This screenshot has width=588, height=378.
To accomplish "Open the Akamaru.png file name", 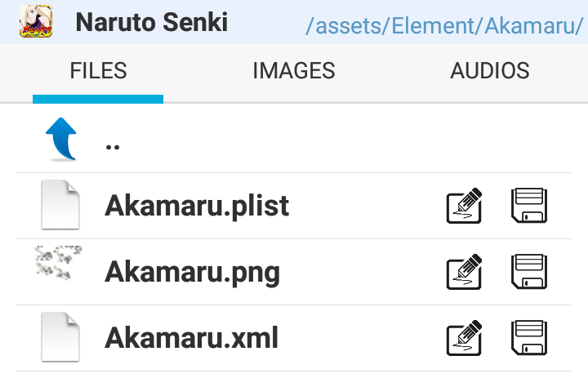I will click(x=192, y=272).
